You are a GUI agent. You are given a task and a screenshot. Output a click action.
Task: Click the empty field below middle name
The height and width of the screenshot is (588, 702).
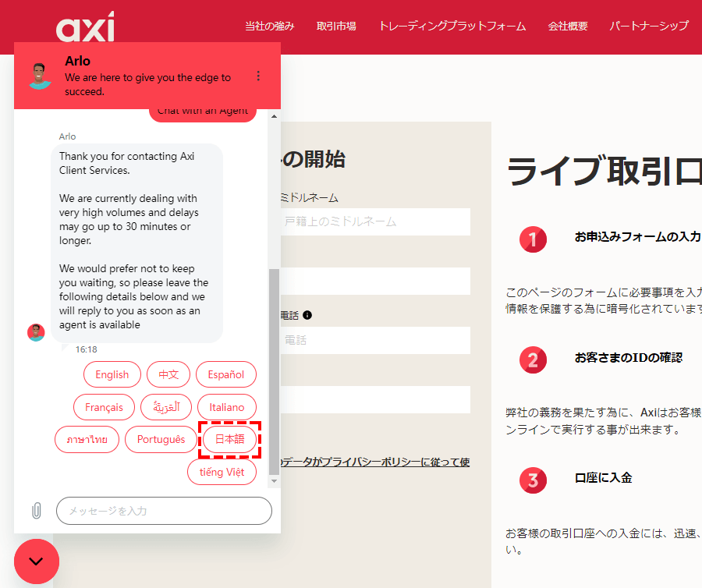point(375,281)
